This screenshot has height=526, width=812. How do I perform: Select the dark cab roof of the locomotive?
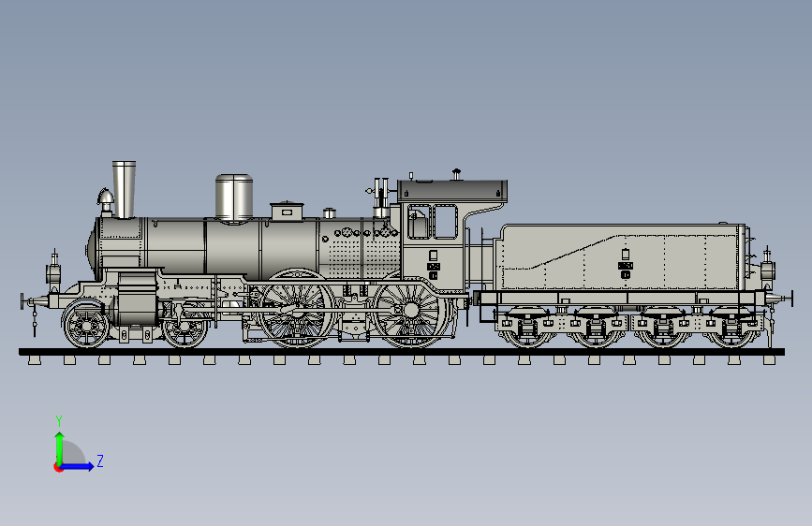(452, 191)
